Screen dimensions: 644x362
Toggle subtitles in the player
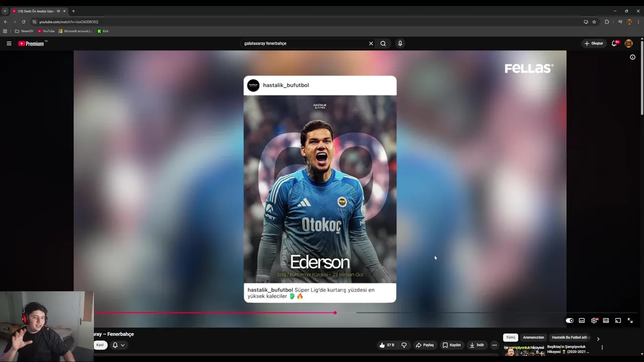pos(582,321)
